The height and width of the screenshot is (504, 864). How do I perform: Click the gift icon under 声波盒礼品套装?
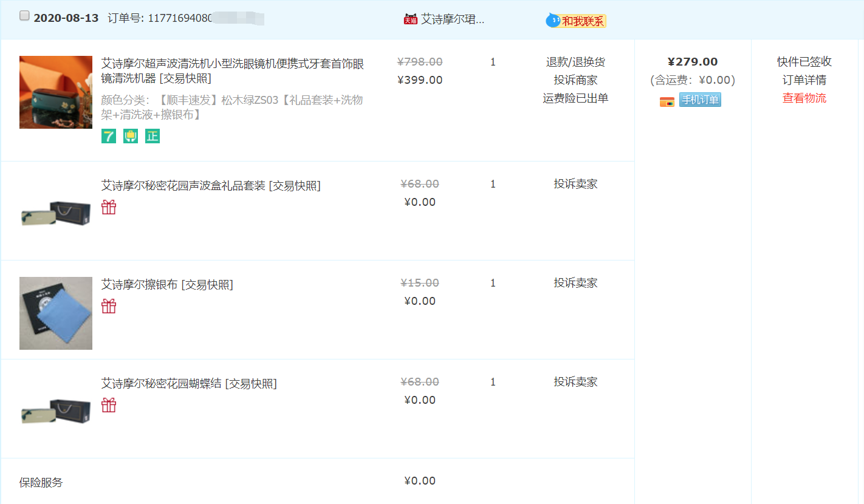[x=109, y=208]
